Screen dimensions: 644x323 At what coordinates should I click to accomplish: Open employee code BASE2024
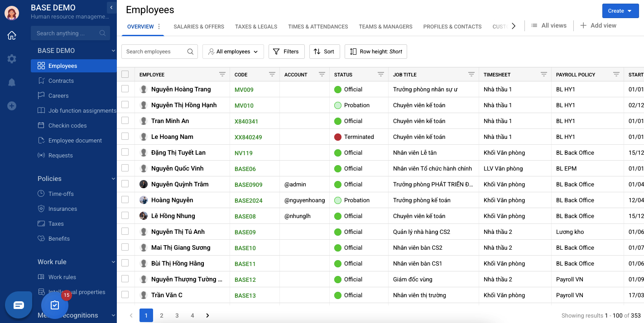pyautogui.click(x=248, y=200)
